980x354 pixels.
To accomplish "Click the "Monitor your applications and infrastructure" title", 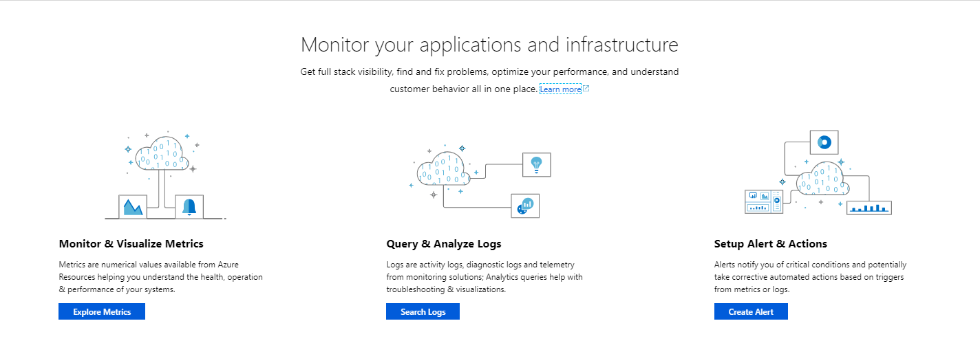I will [x=489, y=45].
